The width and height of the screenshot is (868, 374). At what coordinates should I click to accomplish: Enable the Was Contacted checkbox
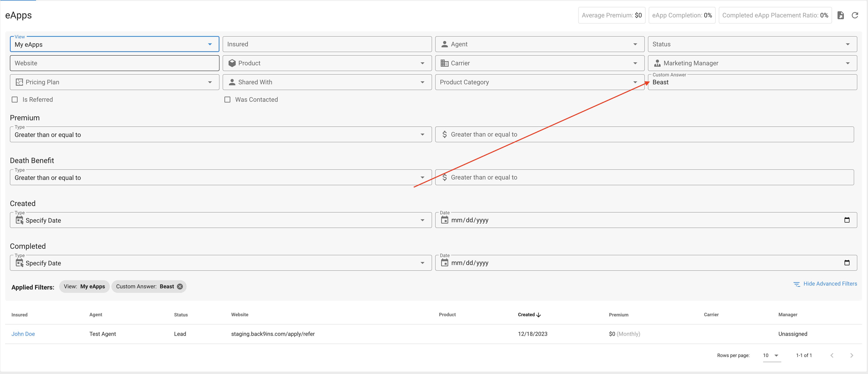(227, 99)
